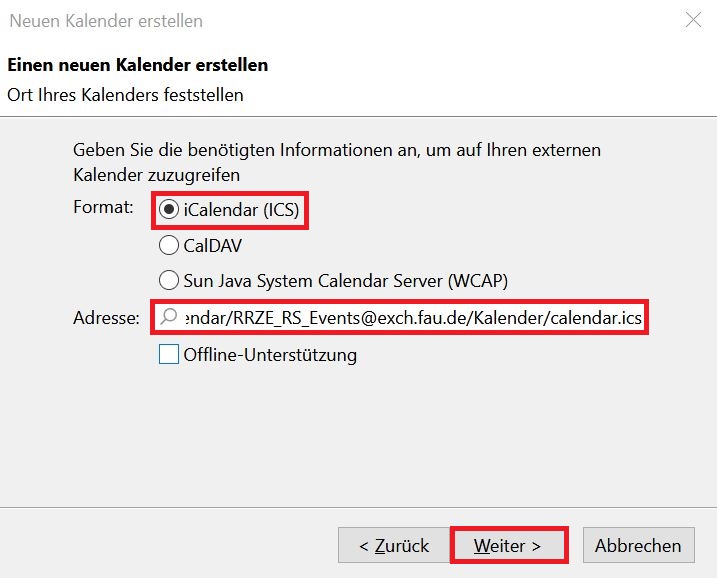Click the "Offline-Unterstützung" label text
Screen dimensions: 717x578
(x=270, y=354)
